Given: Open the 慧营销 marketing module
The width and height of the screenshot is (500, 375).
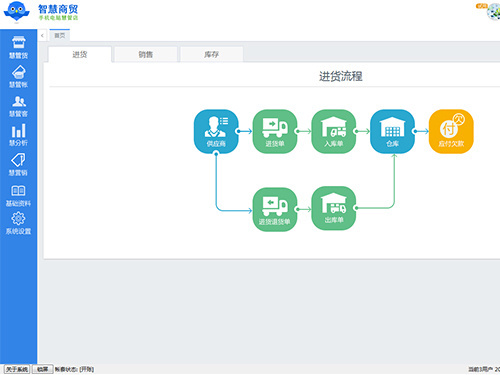Looking at the screenshot, I should (18, 165).
